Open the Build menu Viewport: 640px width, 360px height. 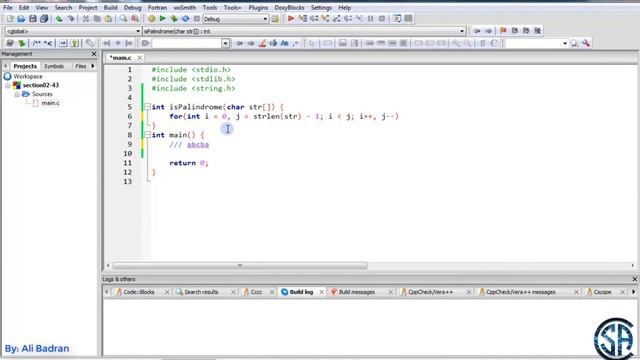point(110,7)
